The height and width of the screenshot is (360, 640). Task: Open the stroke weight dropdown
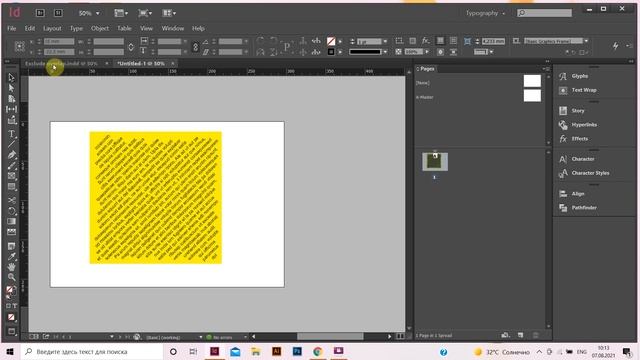pos(385,41)
